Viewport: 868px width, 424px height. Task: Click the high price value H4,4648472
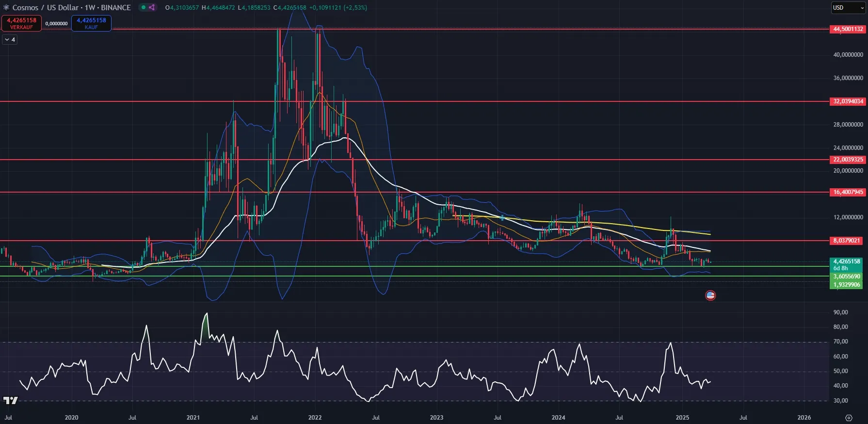pyautogui.click(x=218, y=8)
